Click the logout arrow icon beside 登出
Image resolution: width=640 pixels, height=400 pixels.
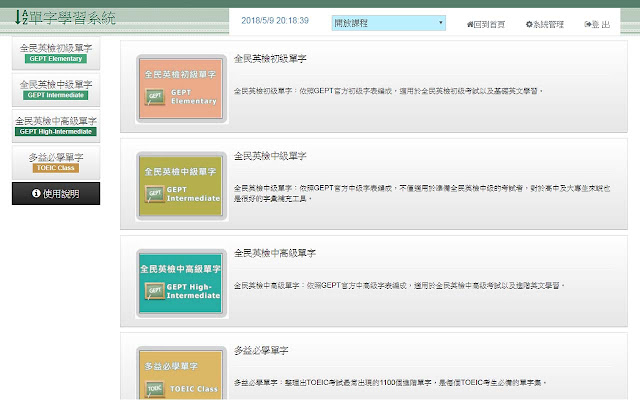[588, 24]
